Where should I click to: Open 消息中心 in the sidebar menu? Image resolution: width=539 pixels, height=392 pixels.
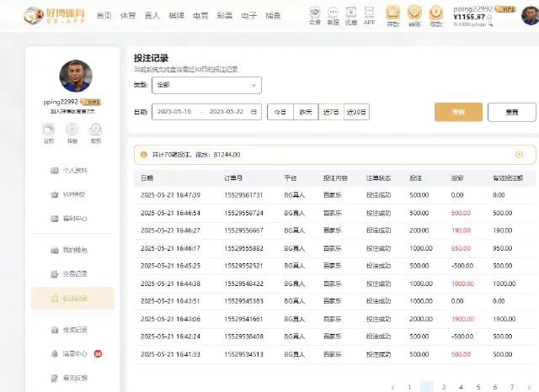[74, 354]
